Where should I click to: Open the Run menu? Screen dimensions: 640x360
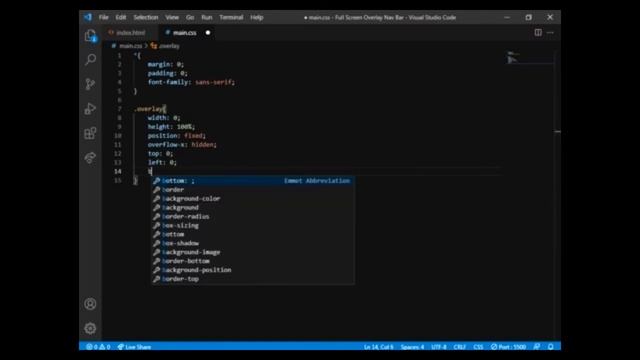coord(207,18)
